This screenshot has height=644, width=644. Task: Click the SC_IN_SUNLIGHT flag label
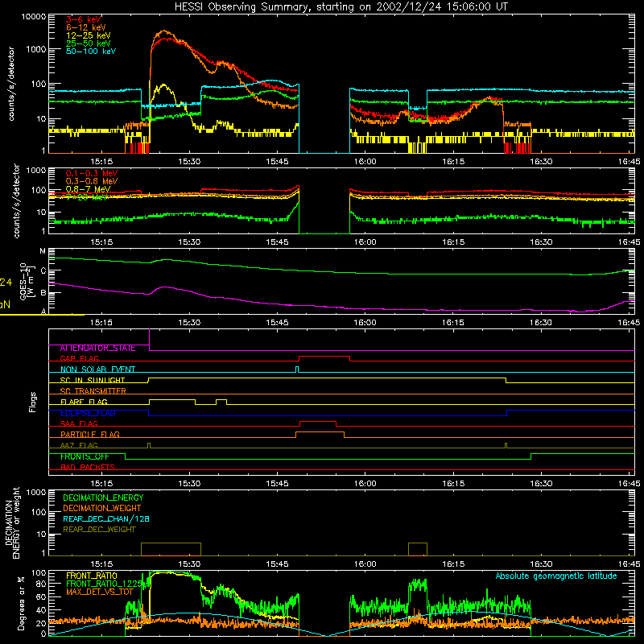coord(93,380)
